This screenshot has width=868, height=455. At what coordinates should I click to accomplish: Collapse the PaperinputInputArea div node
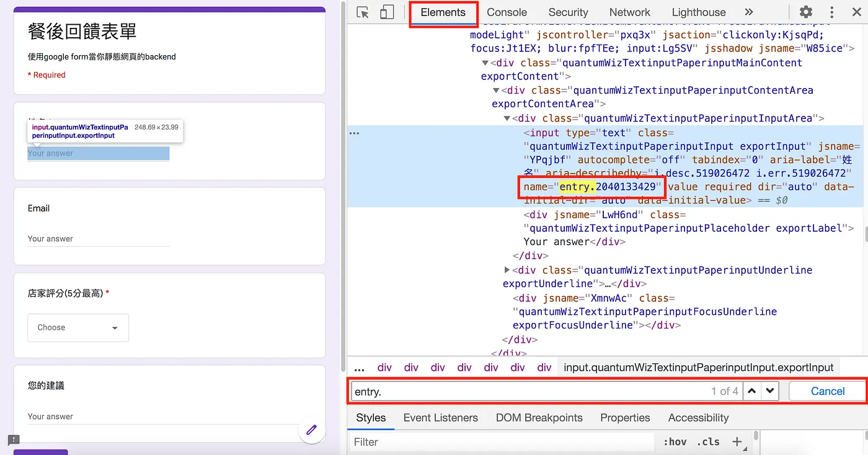coord(507,118)
